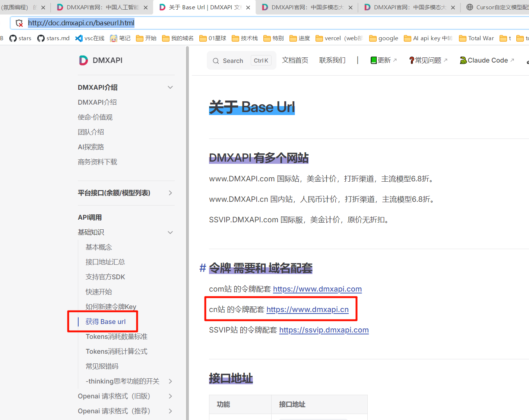Click the 功能 table header cell

(x=240, y=404)
